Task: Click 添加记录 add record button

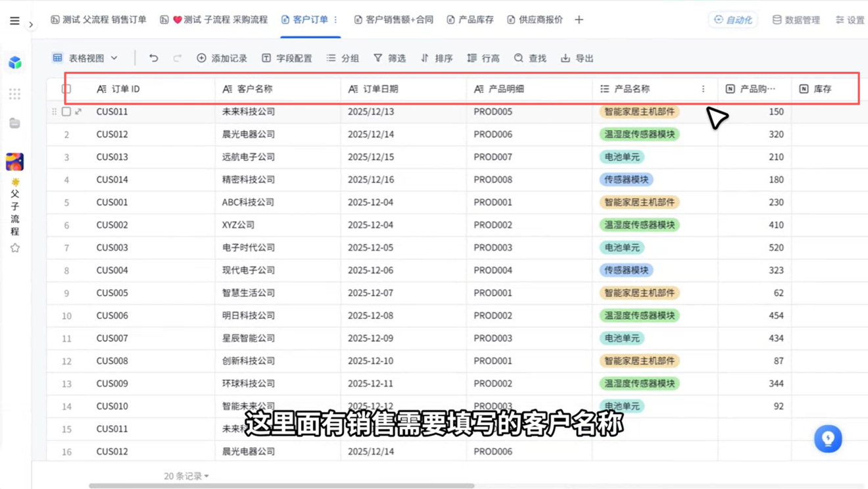Action: 222,58
